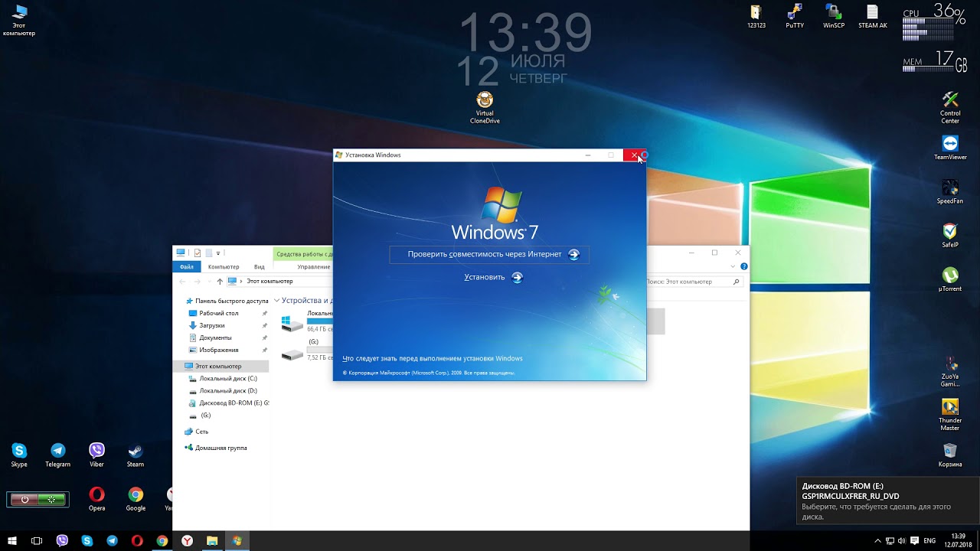
Task: Launch µTorrent from the desktop
Action: pyautogui.click(x=950, y=279)
